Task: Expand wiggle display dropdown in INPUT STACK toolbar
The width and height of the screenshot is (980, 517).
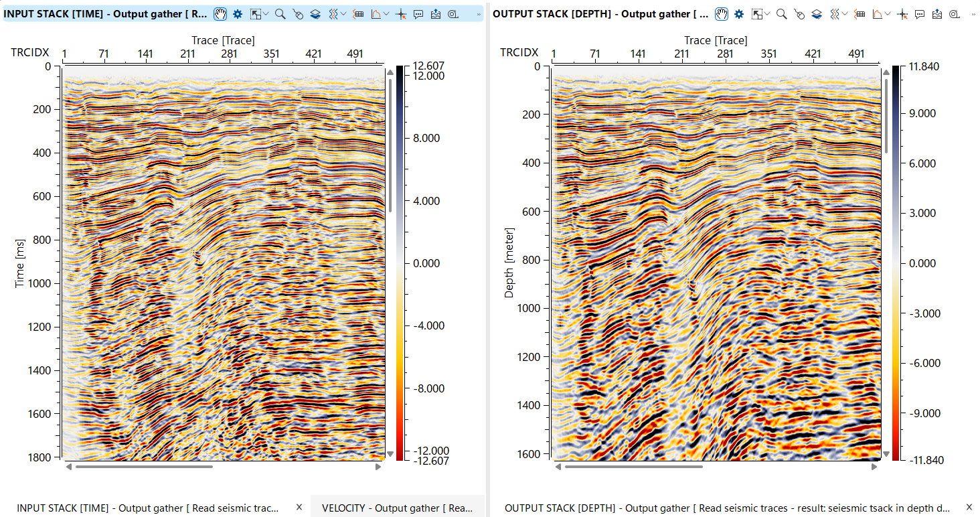Action: tap(343, 13)
